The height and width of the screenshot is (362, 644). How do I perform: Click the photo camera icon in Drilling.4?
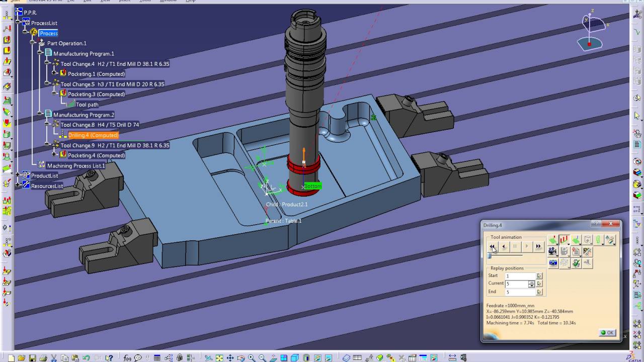coord(553,262)
